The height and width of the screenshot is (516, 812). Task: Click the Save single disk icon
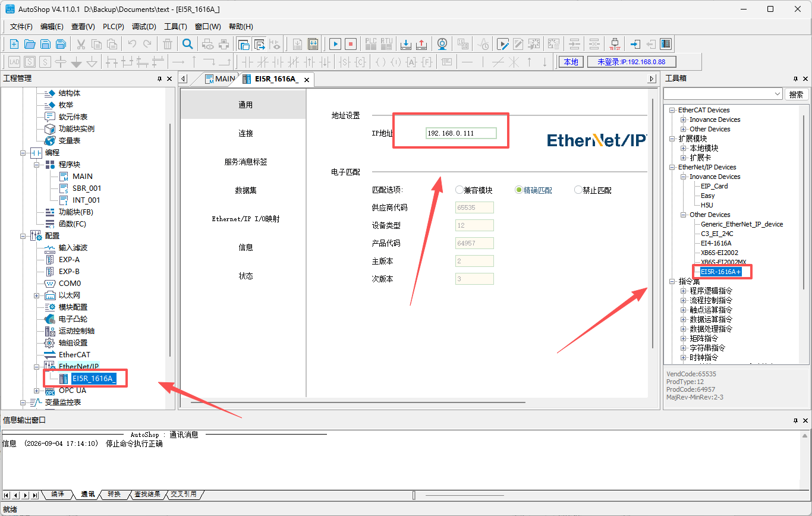click(45, 44)
